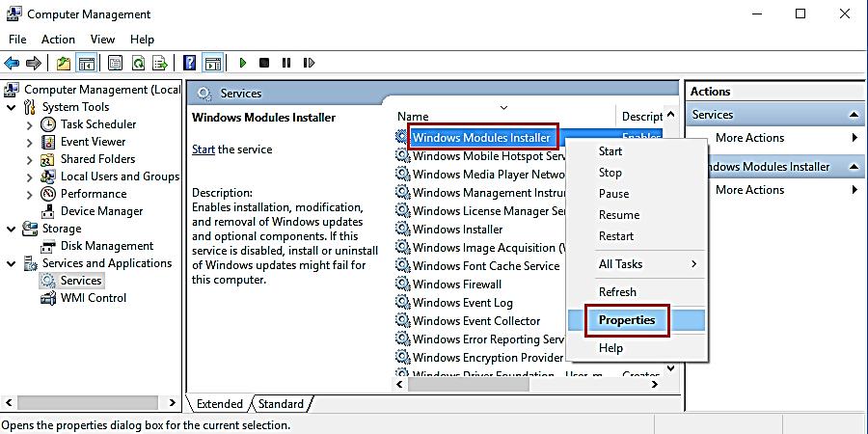868x434 pixels.
Task: Click the Back arrow toolbar icon
Action: pyautogui.click(x=12, y=63)
